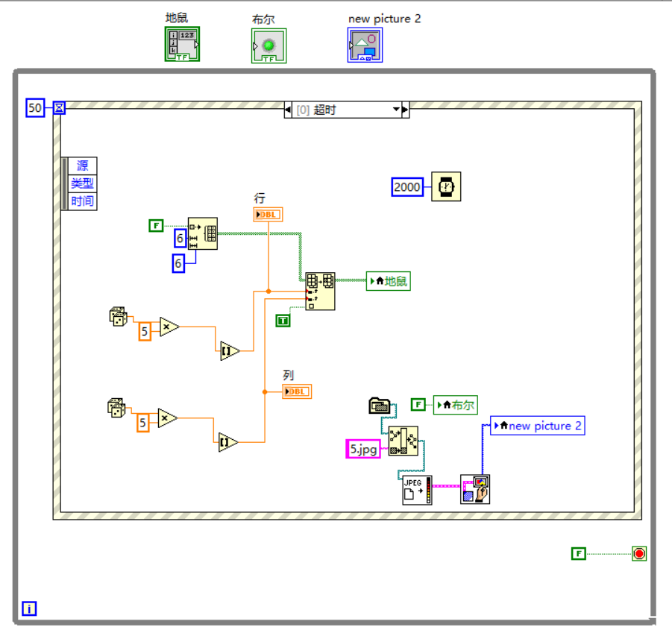Image resolution: width=672 pixels, height=636 pixels.
Task: Click the clock Wait function wired to 2000
Action: point(448,186)
